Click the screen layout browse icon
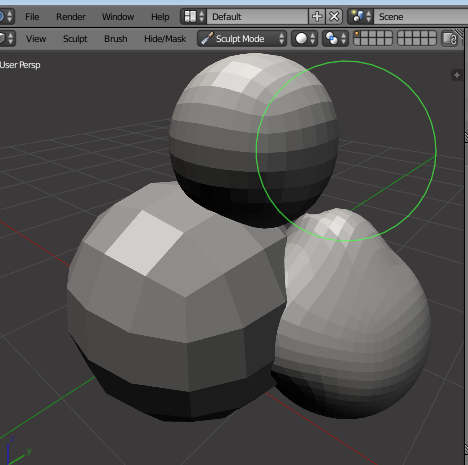The image size is (468, 465). click(x=193, y=16)
